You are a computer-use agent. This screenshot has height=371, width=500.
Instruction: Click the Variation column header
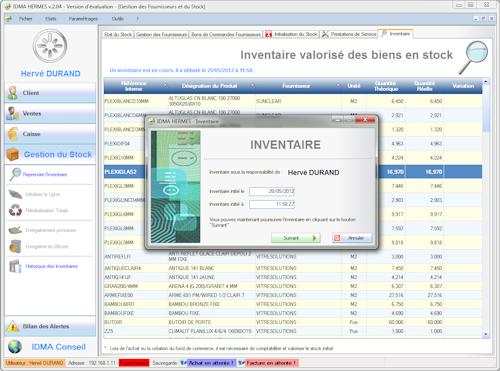[x=463, y=86]
